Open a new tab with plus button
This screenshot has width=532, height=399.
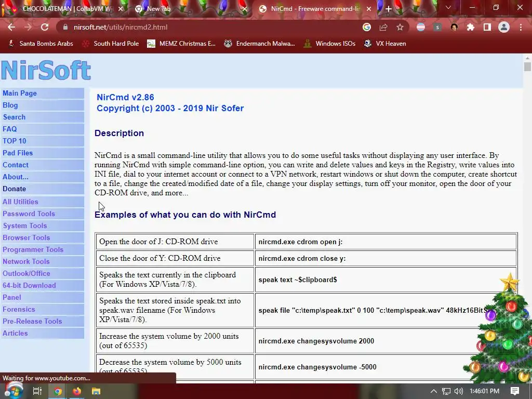tap(389, 9)
